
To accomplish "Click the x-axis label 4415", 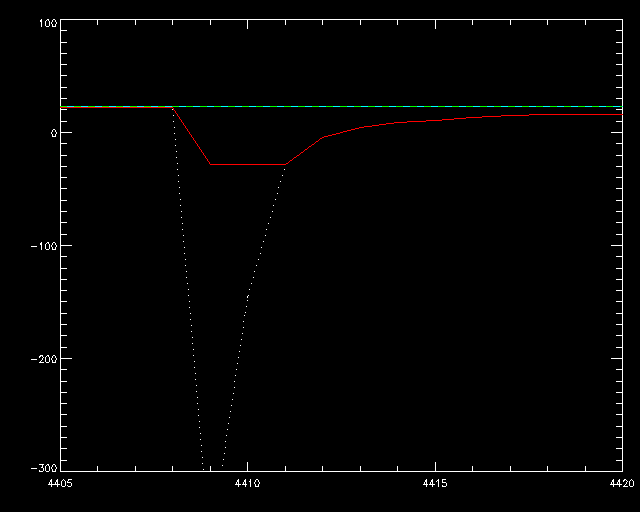I will point(435,484).
